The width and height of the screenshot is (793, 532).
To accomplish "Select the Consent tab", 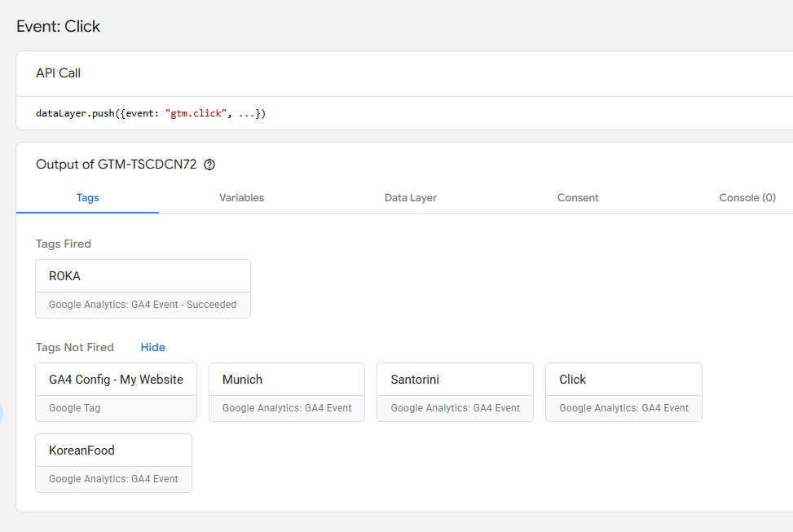I will click(x=578, y=198).
